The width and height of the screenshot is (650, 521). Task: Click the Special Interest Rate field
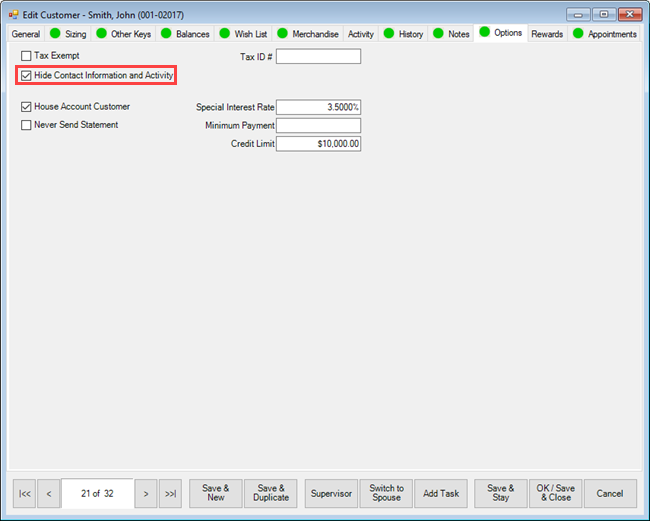[x=318, y=107]
